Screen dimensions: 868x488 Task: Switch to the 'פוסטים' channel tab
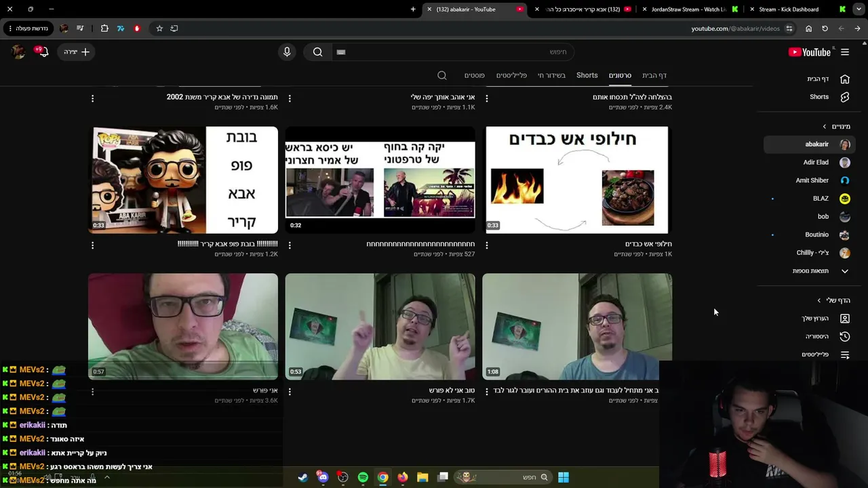[474, 75]
